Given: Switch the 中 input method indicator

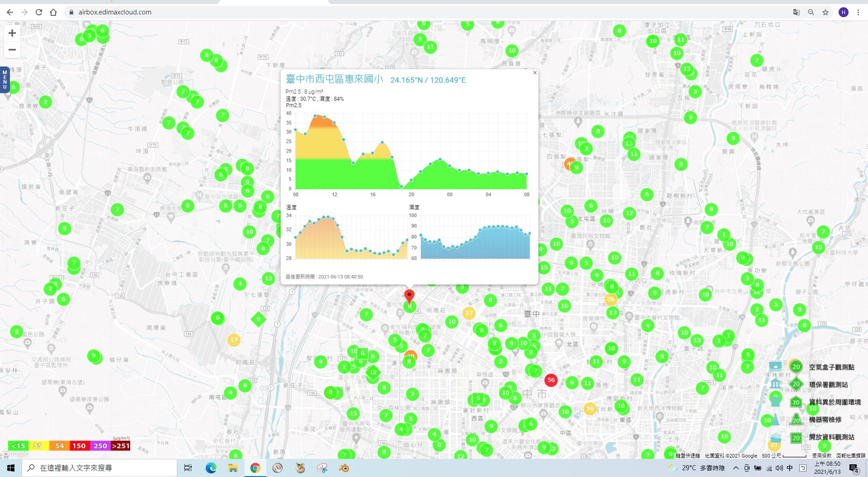Looking at the screenshot, I should (x=790, y=468).
